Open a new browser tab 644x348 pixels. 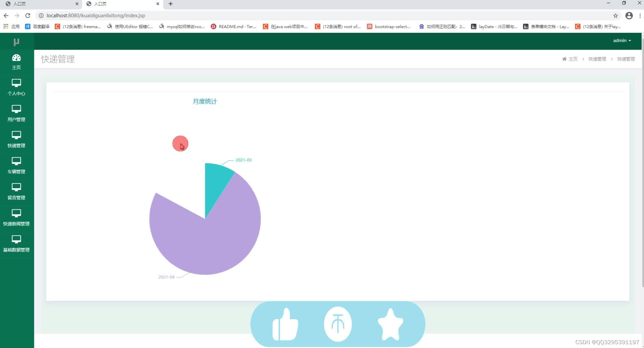(x=171, y=4)
